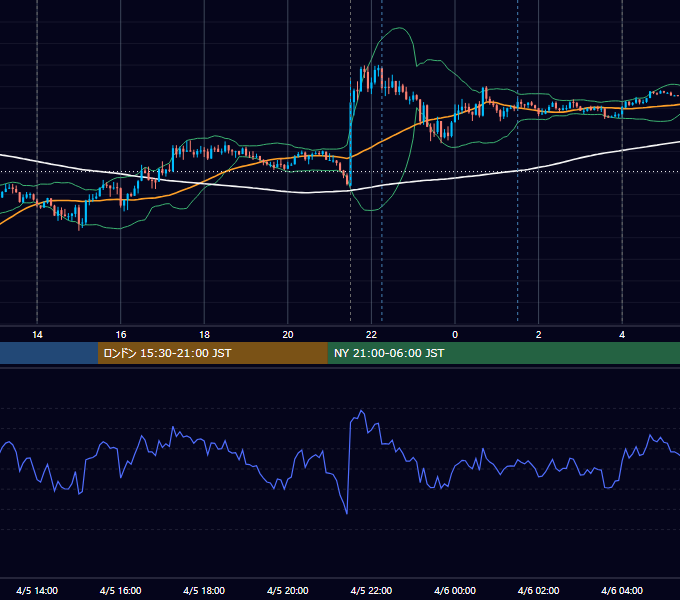Click the 4/6 00:00 date label

(x=455, y=590)
